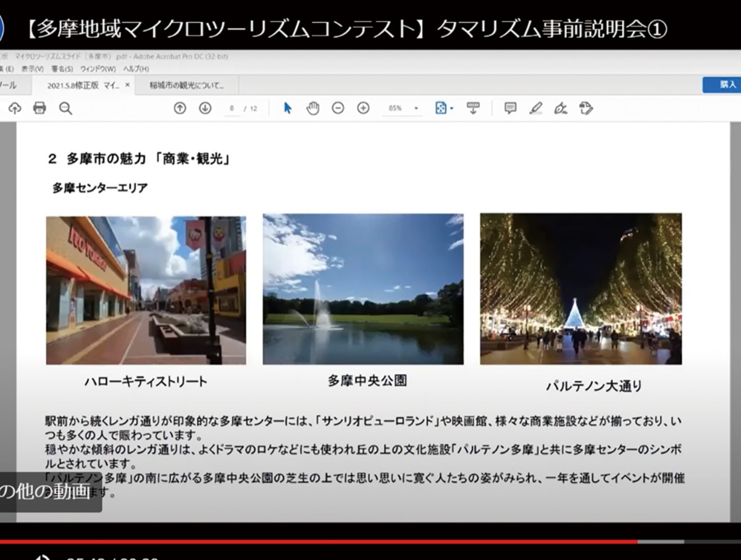This screenshot has height=560, width=741.
Task: Switch to the 稲城市の観光について tab
Action: 186,85
